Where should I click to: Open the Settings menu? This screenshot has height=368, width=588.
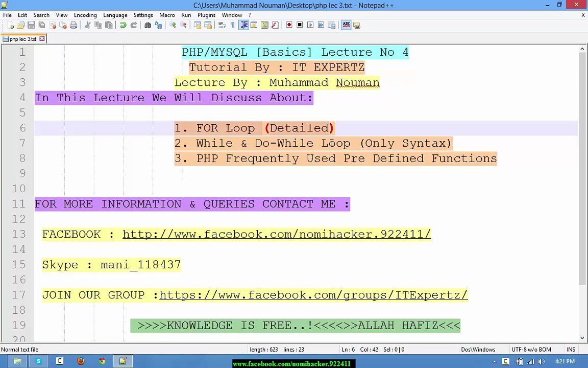tap(143, 15)
